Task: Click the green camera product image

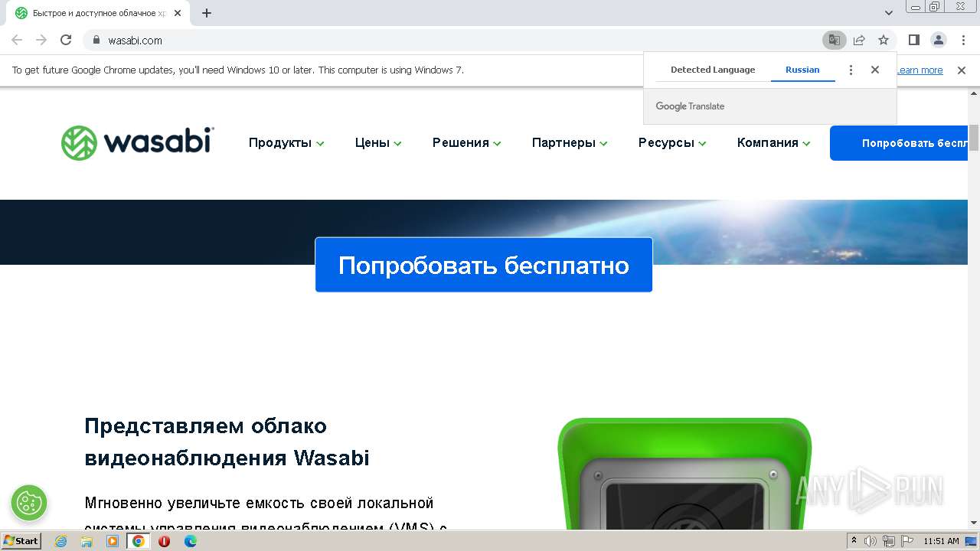Action: (684, 474)
